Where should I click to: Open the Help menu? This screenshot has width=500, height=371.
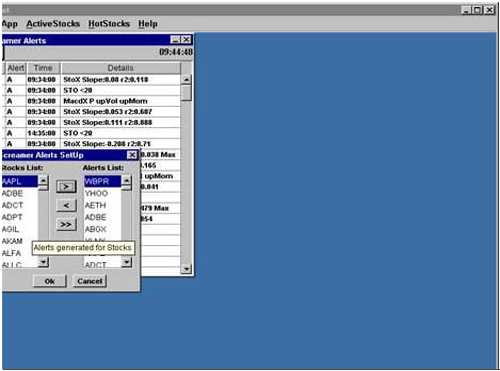[x=148, y=24]
